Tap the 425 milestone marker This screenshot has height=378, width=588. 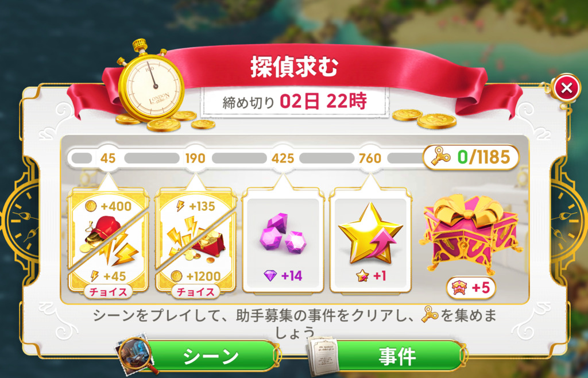tap(283, 158)
